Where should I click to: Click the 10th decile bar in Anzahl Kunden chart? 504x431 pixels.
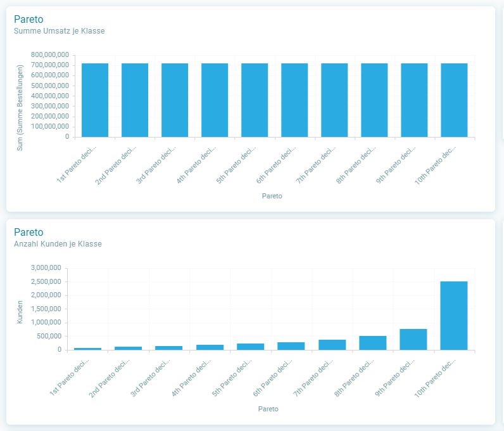pyautogui.click(x=454, y=316)
